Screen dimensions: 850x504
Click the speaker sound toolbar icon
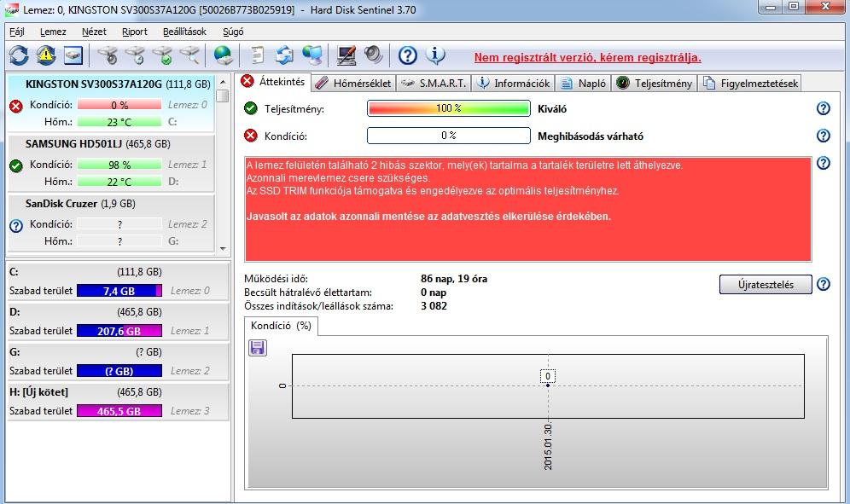[x=373, y=55]
